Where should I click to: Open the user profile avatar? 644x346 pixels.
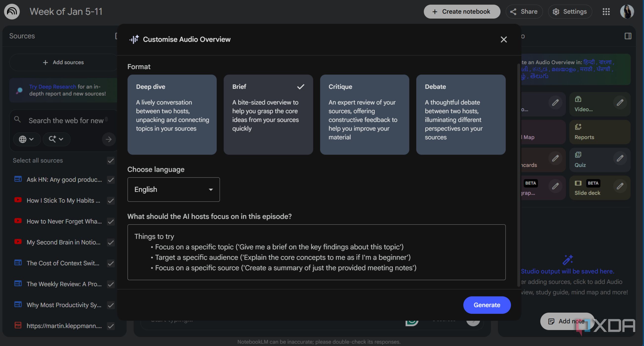click(627, 11)
